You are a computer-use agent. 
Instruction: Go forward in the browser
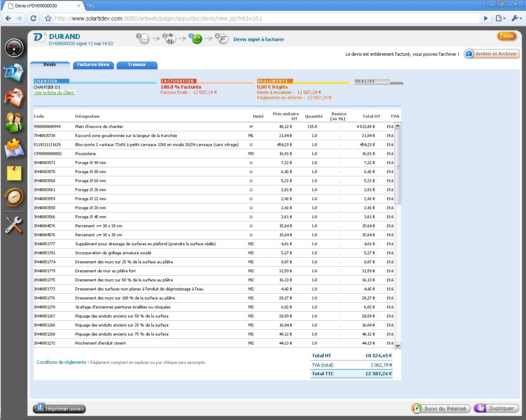pos(19,18)
